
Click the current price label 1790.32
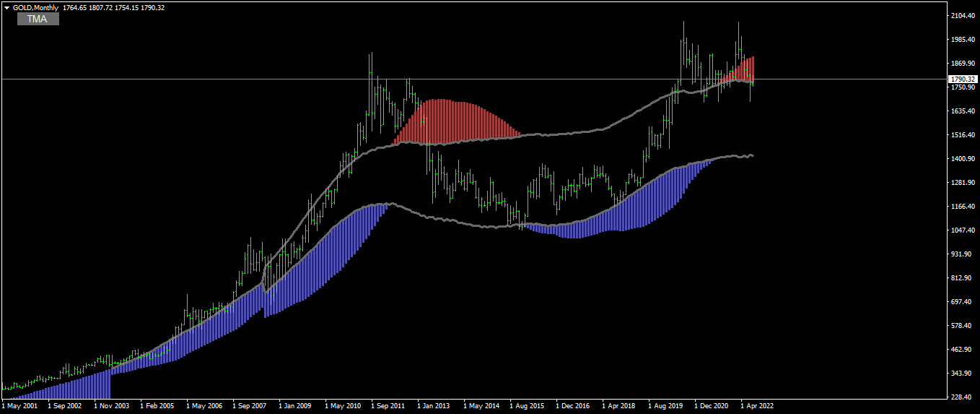coord(963,79)
